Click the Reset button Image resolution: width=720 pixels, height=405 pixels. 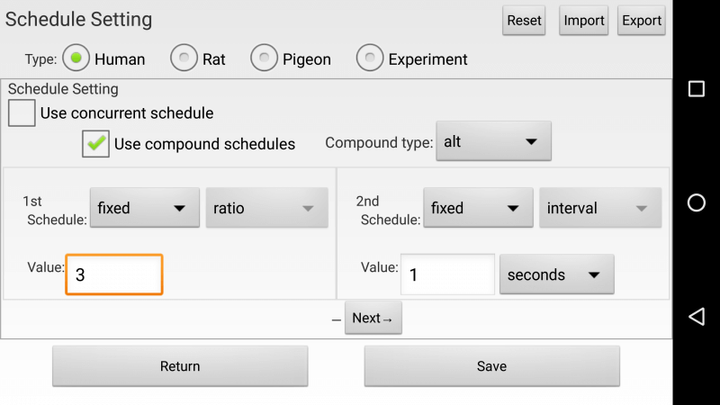click(x=524, y=20)
